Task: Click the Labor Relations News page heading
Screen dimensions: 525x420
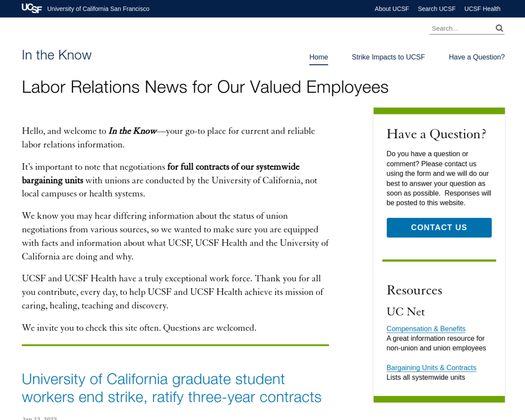Action: 205,87
